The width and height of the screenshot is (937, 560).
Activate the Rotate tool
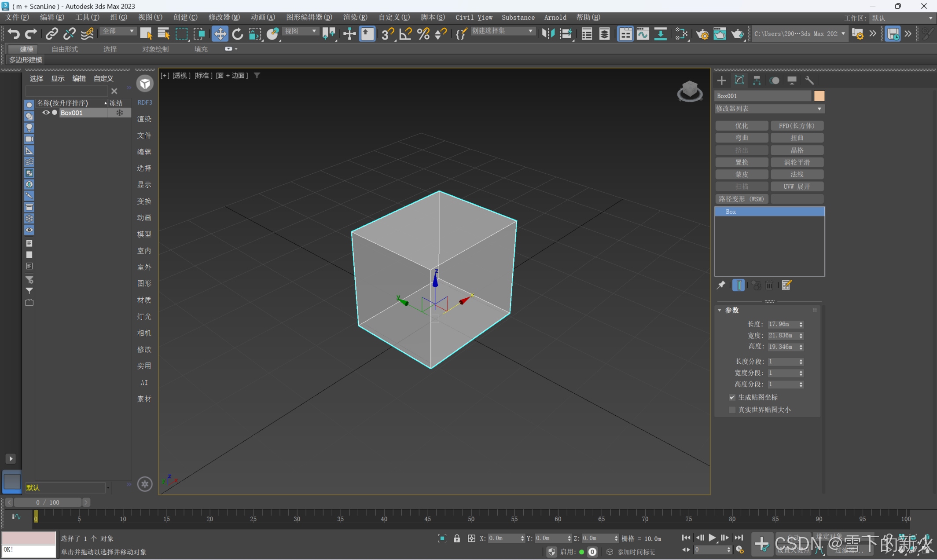[x=237, y=34]
